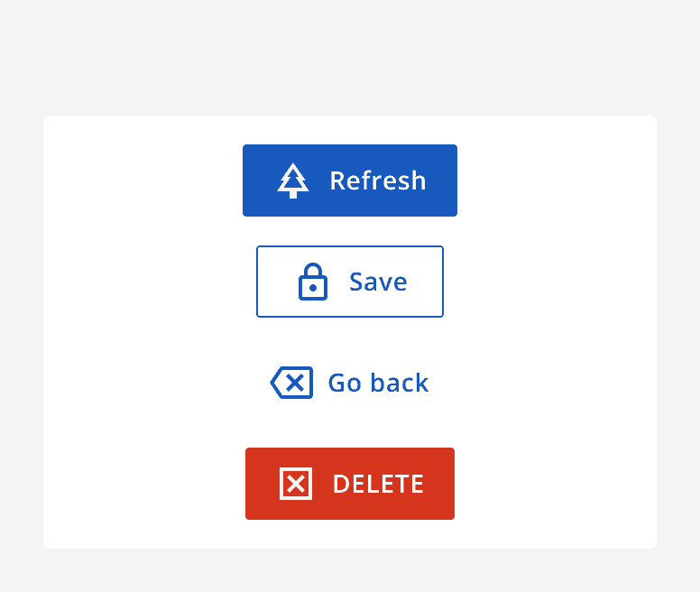700x592 pixels.
Task: Click the white button with blue border
Action: click(350, 282)
